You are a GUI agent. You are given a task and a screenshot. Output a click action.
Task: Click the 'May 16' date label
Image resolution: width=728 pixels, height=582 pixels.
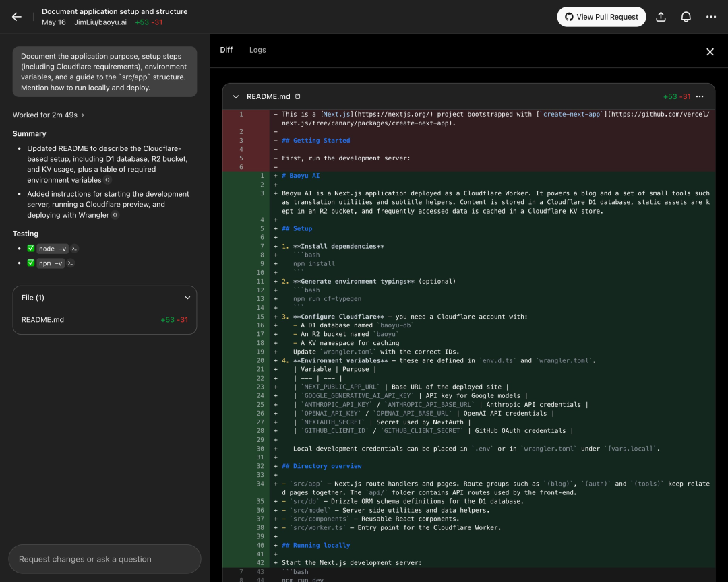pyautogui.click(x=53, y=22)
